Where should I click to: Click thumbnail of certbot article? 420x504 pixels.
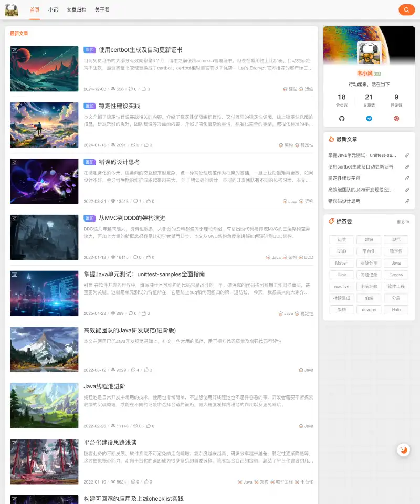pos(44,69)
